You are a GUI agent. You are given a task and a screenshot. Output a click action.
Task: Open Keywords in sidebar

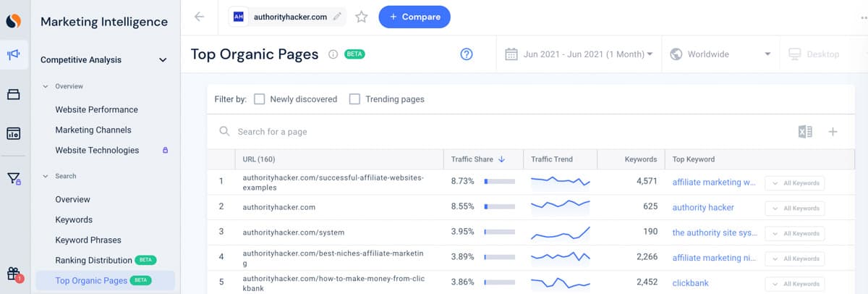coord(74,219)
